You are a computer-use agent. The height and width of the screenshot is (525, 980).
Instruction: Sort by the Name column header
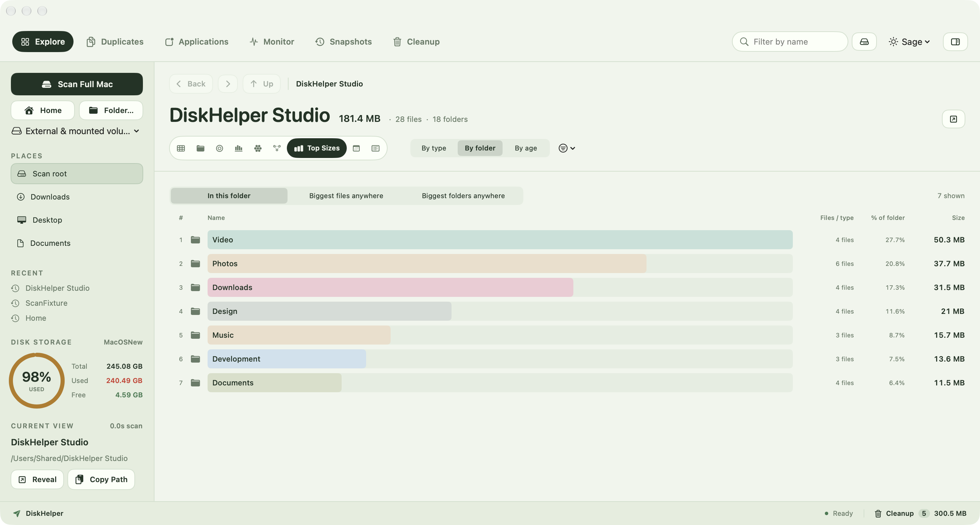click(x=216, y=218)
